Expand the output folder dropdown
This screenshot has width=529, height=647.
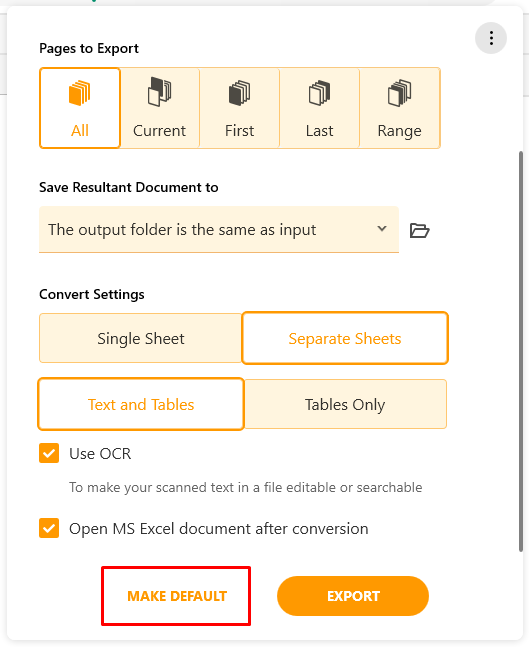pyautogui.click(x=219, y=229)
